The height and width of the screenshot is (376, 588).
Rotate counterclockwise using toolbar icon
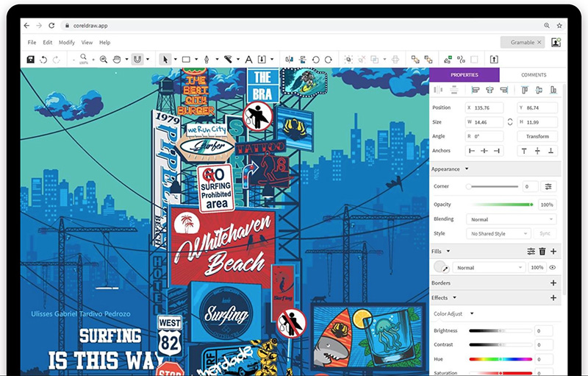pyautogui.click(x=316, y=60)
